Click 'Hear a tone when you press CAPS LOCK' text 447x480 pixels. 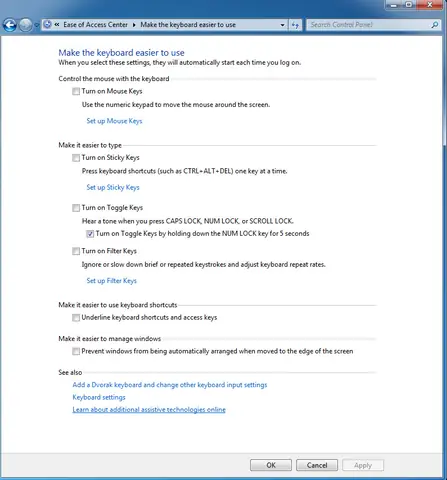pyautogui.click(x=188, y=221)
